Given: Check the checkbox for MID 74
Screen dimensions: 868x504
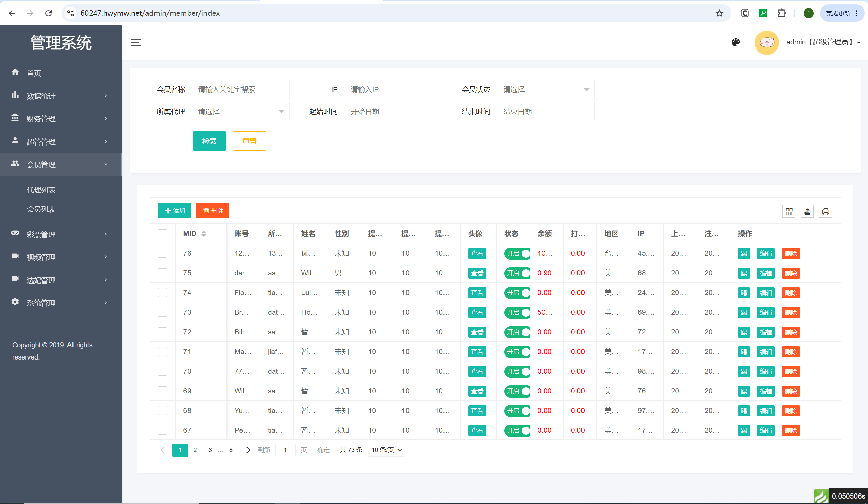Looking at the screenshot, I should [162, 292].
